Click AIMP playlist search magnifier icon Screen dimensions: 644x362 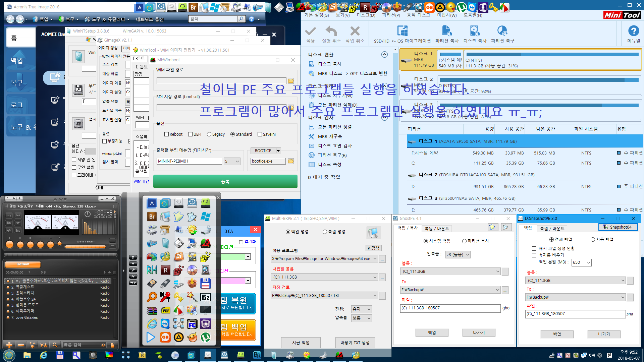pos(55,345)
